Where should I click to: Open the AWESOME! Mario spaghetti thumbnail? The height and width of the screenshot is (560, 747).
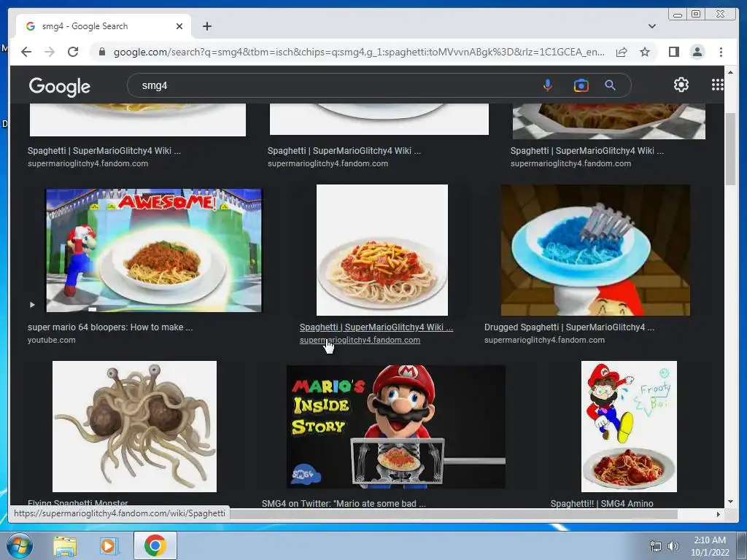(x=153, y=251)
